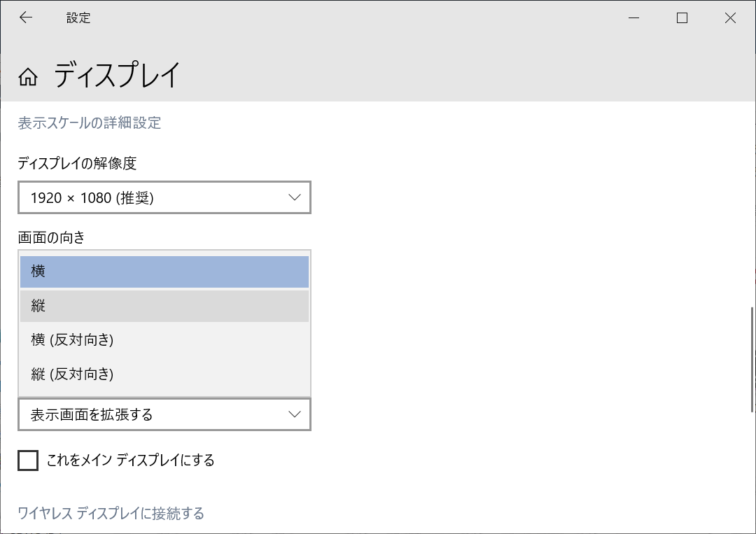Open the 表示画面を拡張する combo box
Viewport: 756px width, 534px height.
(x=164, y=414)
